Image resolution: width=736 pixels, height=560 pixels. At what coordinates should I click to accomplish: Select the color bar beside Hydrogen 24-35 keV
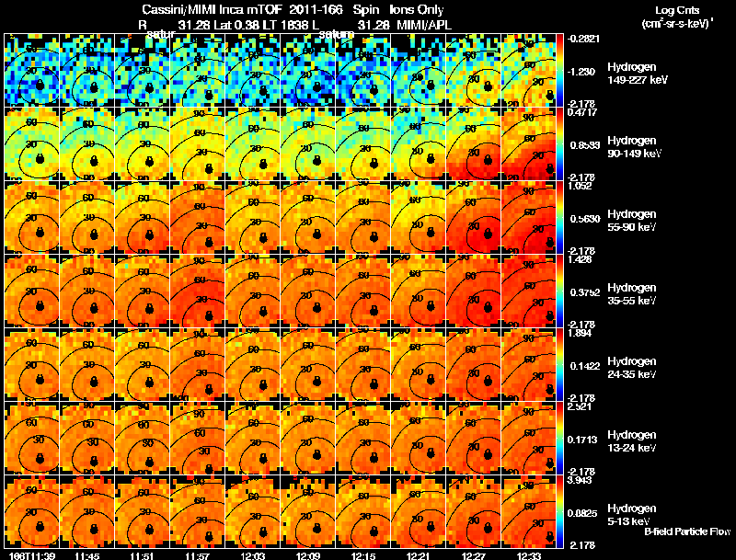(x=559, y=365)
